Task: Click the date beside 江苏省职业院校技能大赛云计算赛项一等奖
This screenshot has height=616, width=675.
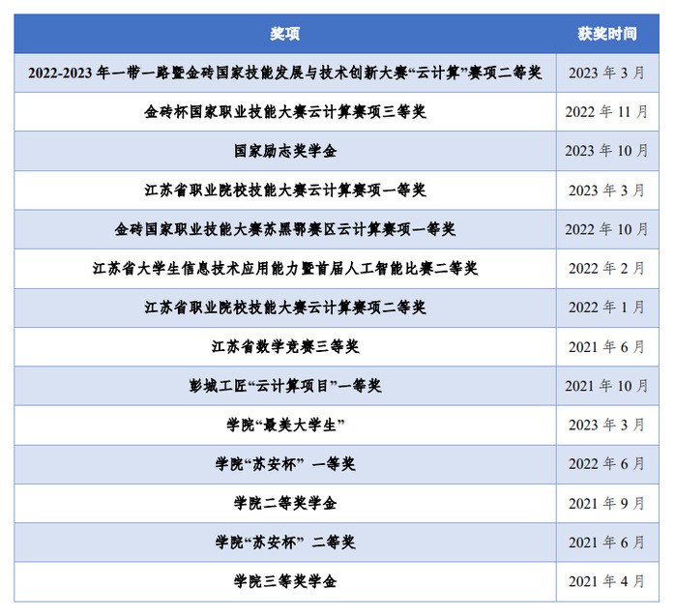Action: pos(606,191)
